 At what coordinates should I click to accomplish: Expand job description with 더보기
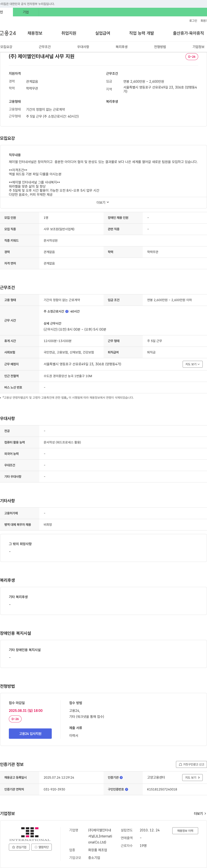coord(103,202)
